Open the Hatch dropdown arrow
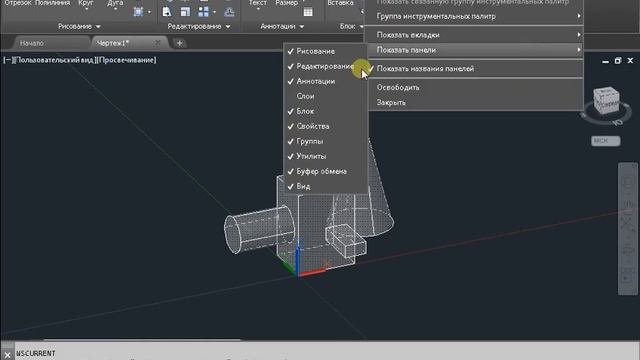 pyautogui.click(x=149, y=12)
